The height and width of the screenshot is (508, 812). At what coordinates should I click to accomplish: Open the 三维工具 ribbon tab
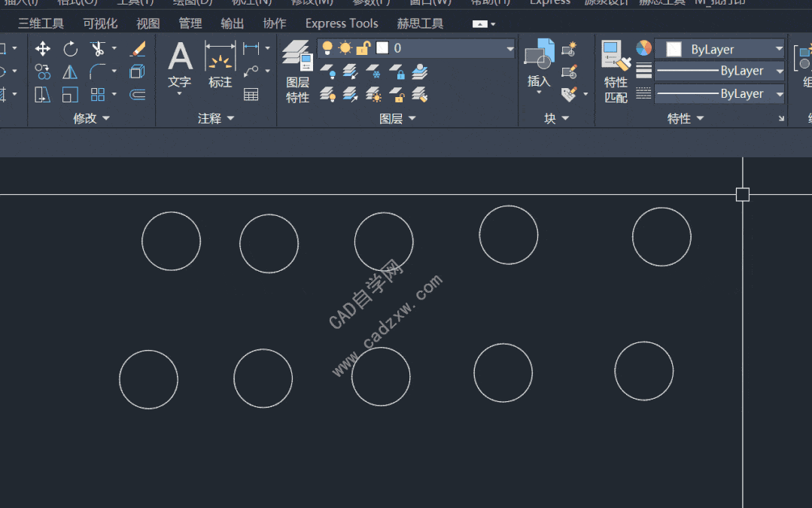41,24
